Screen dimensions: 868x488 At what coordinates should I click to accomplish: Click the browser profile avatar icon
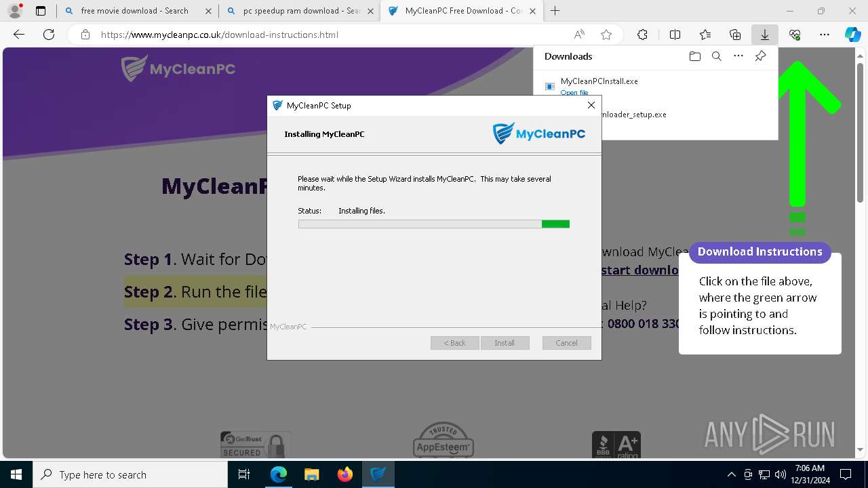15,11
